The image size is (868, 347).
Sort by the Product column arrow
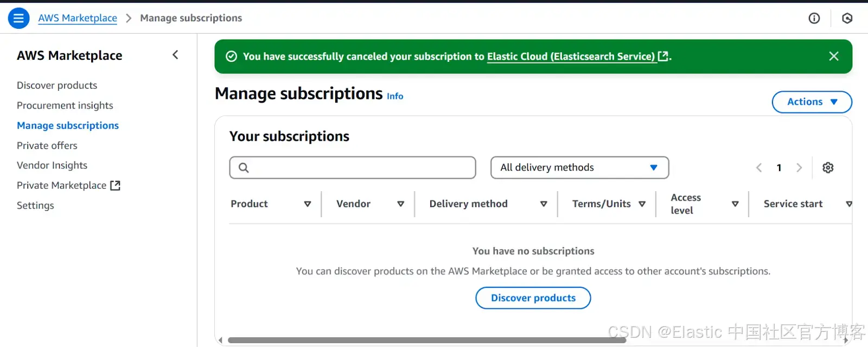click(308, 204)
